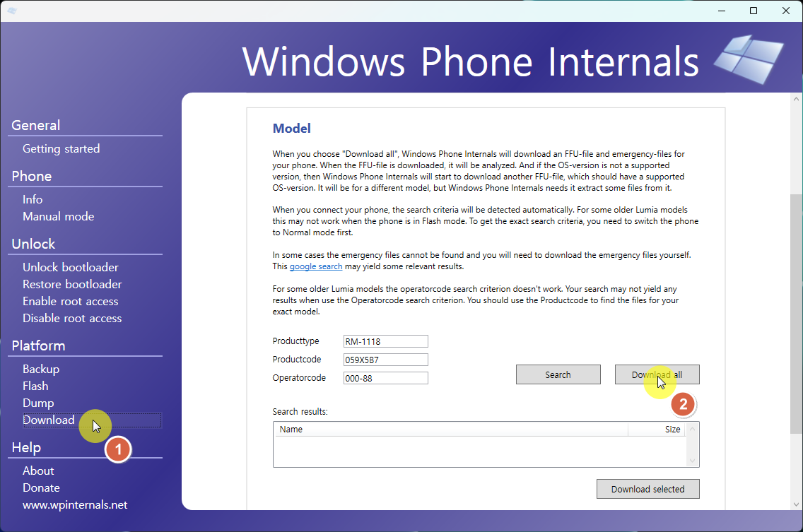The width and height of the screenshot is (803, 532).
Task: Focus the Producttype input field
Action: click(386, 341)
